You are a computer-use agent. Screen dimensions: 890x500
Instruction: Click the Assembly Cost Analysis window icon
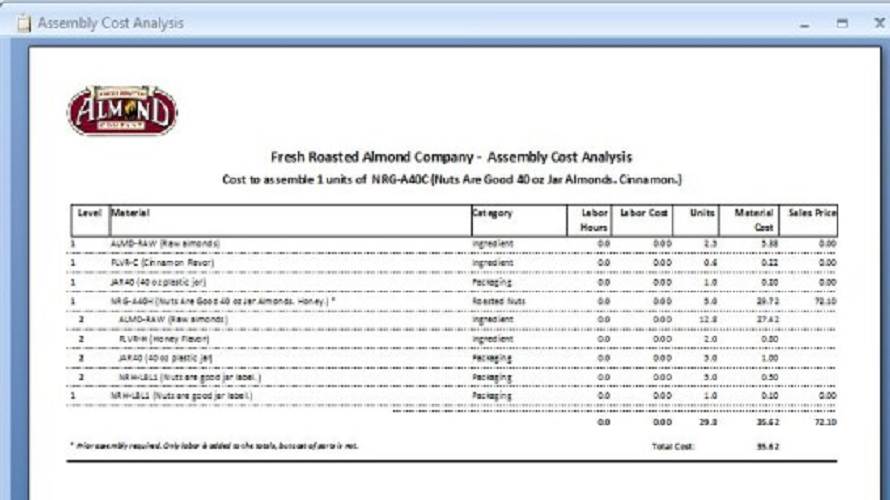pos(23,23)
